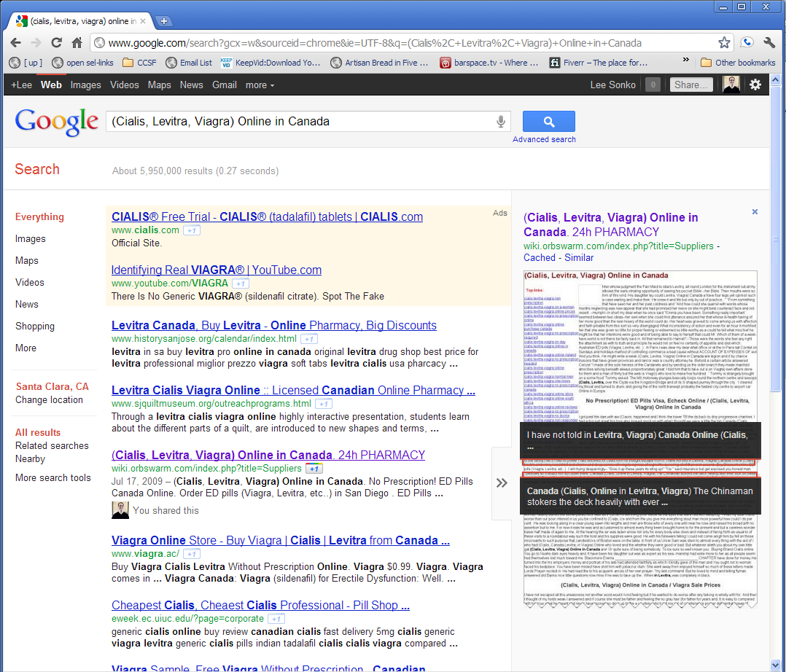Click the Advanced search link

pos(544,139)
